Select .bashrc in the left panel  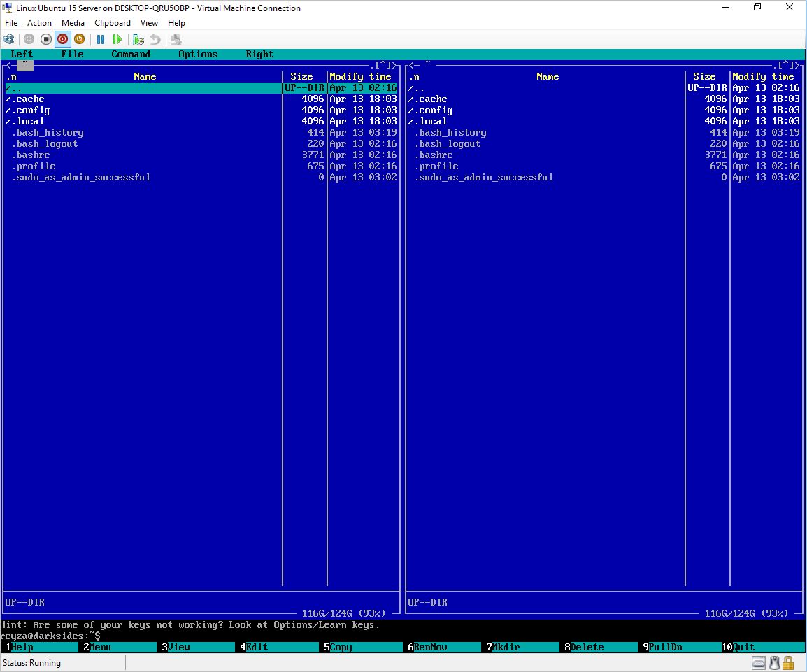tap(31, 155)
